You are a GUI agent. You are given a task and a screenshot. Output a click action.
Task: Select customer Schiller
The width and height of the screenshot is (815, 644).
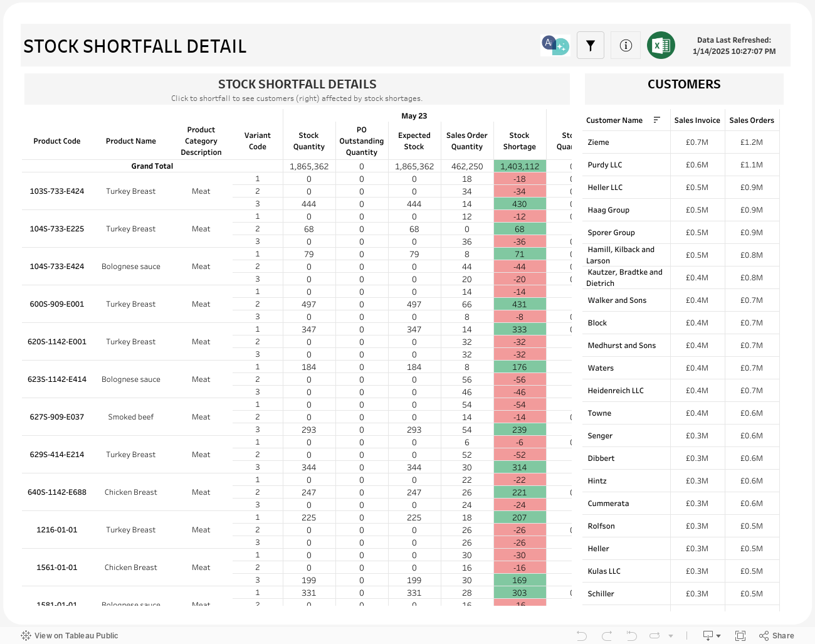click(601, 594)
